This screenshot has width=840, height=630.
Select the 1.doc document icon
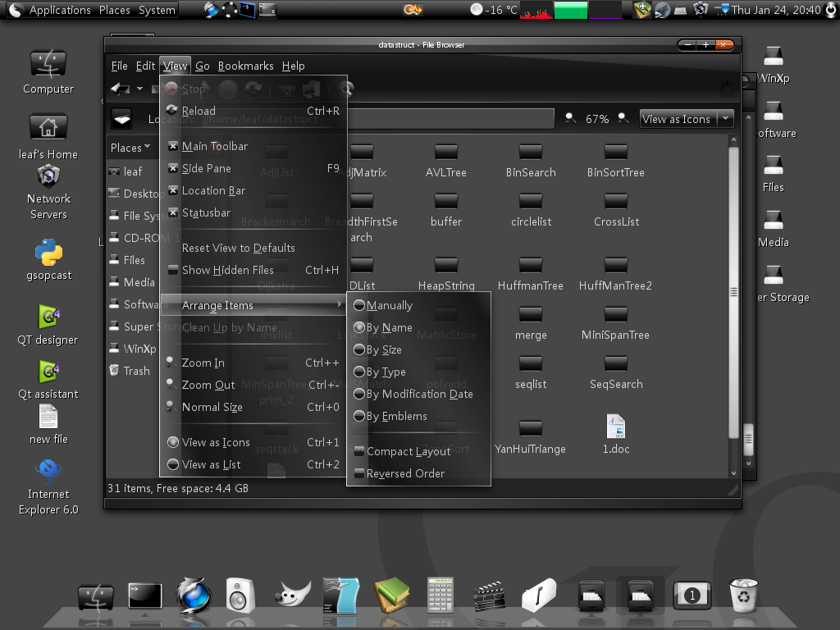[616, 427]
